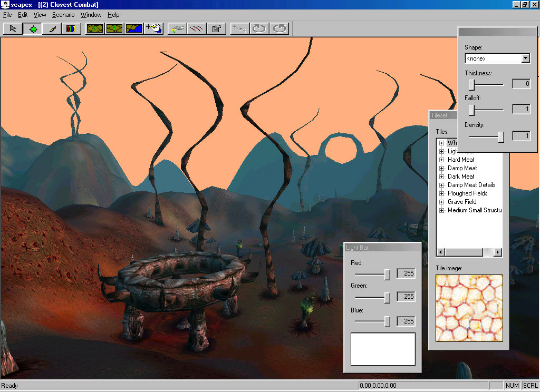Image resolution: width=540 pixels, height=392 pixels.
Task: Open the View menu
Action: click(40, 15)
